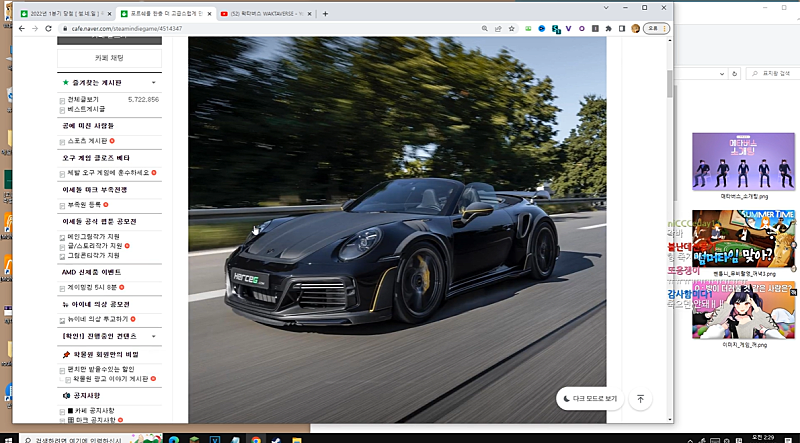Click the scroll-to-top arrow button
The width and height of the screenshot is (800, 443).
click(x=640, y=399)
